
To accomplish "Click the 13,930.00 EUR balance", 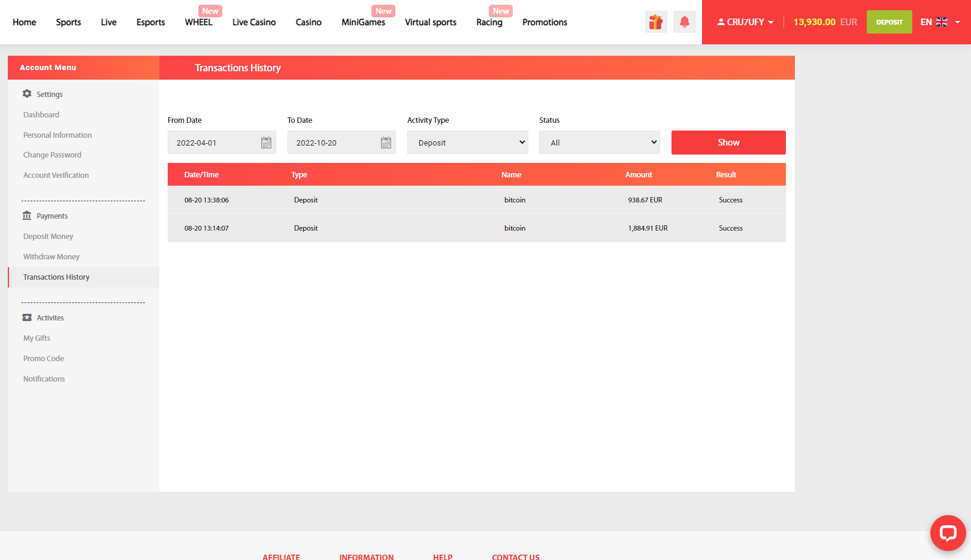I will point(825,22).
